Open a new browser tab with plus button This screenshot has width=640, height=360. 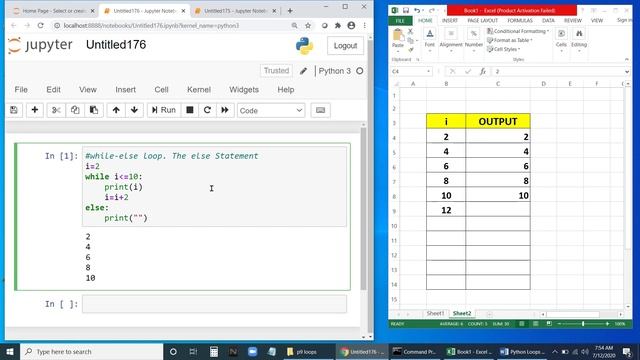click(290, 11)
